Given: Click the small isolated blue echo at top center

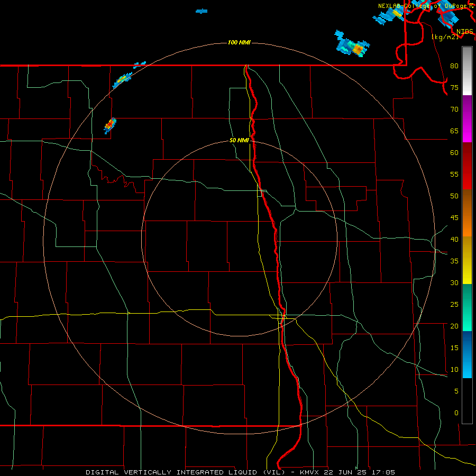Looking at the screenshot, I should pos(202,11).
